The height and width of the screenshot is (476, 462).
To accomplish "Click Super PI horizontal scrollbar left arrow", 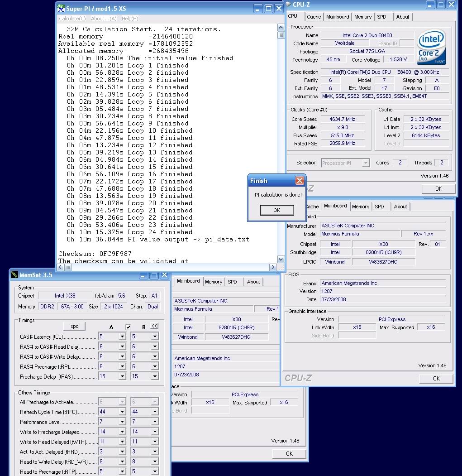I will pyautogui.click(x=60, y=267).
